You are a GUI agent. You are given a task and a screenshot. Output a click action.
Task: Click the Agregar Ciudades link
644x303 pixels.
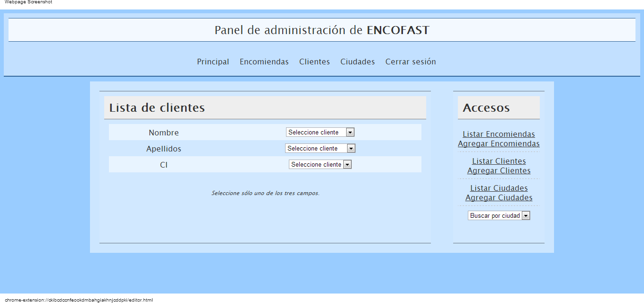click(499, 197)
